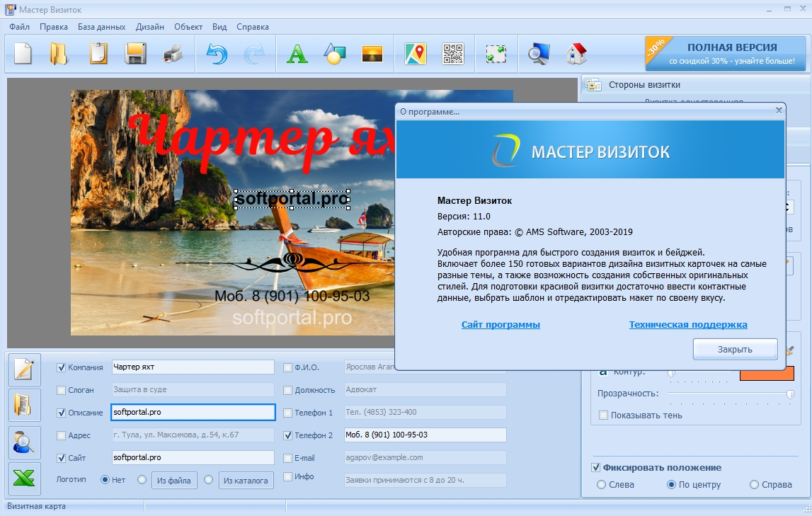Toggle Фиксировать положение checkbox

(x=596, y=467)
